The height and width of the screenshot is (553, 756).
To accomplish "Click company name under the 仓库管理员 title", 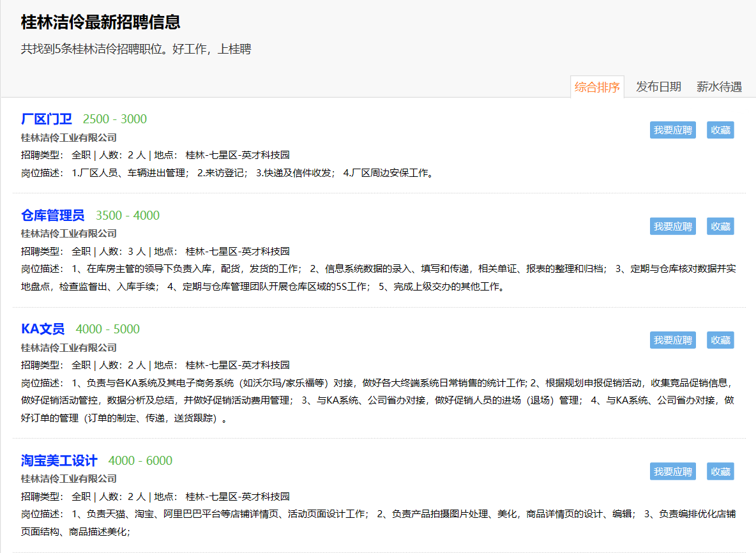I will [x=69, y=233].
